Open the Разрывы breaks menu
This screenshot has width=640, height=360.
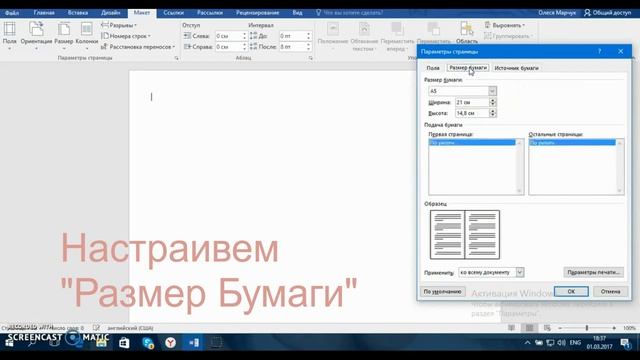click(x=119, y=25)
